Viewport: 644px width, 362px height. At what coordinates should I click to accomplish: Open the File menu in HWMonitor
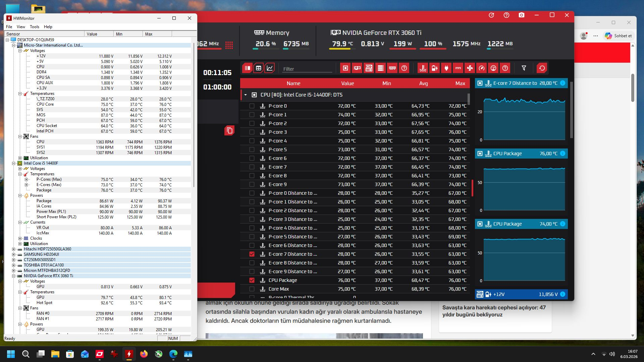pos(9,27)
